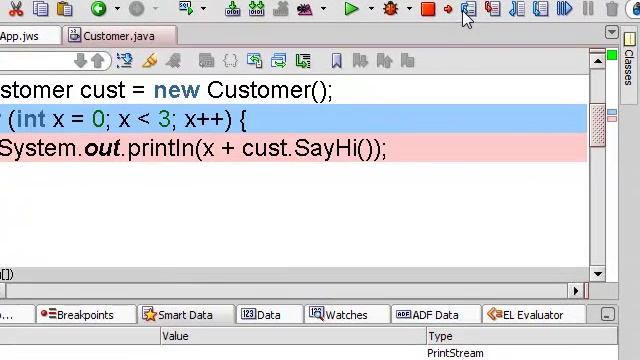Toggle bookmark with the bookmark icon

[336, 61]
